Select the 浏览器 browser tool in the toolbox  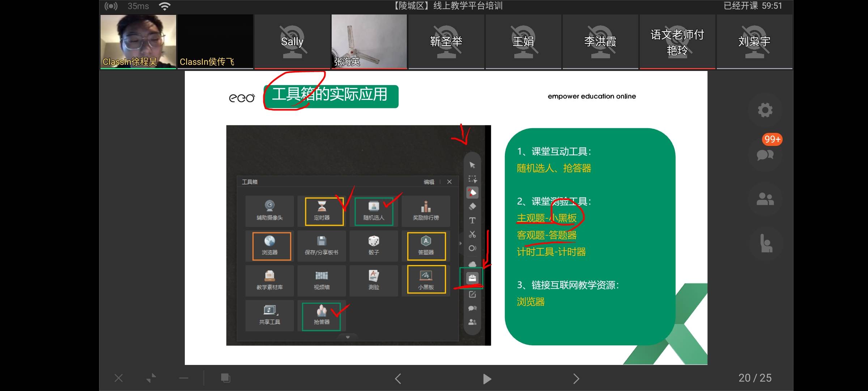(270, 246)
